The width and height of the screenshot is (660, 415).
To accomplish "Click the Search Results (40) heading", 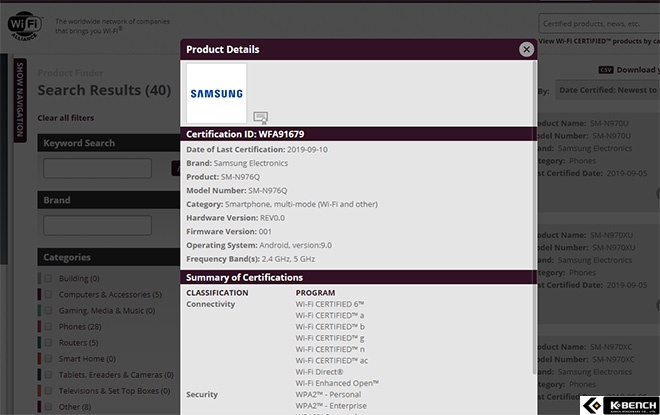I will (104, 90).
